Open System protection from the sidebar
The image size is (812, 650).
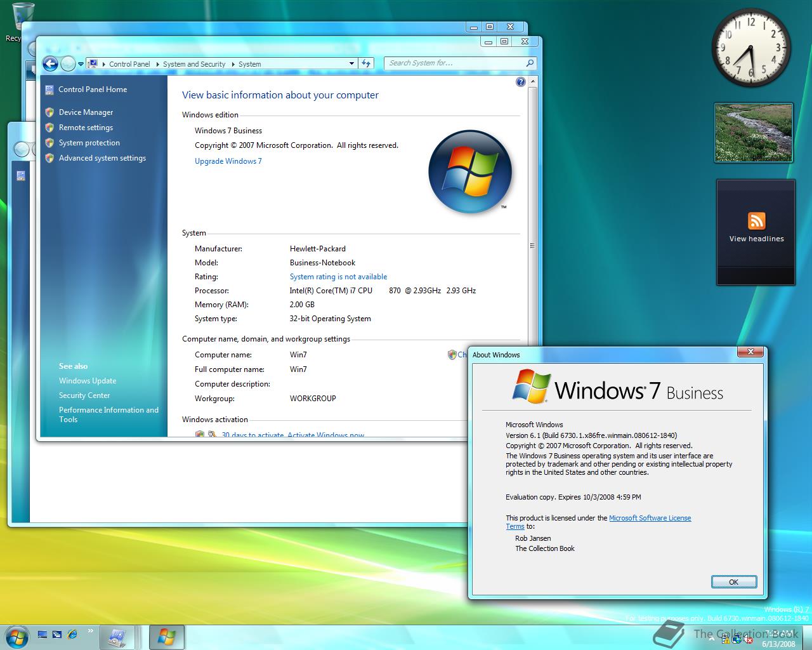pyautogui.click(x=89, y=143)
